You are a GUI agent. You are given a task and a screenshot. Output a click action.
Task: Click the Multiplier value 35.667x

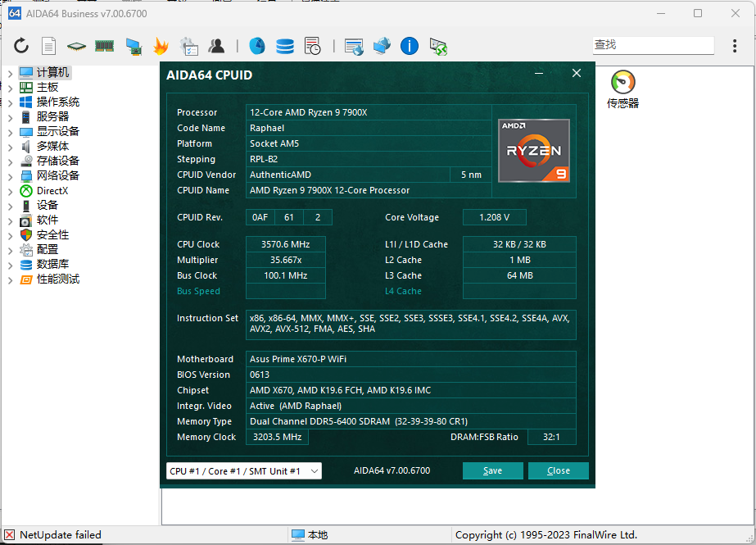pyautogui.click(x=285, y=260)
